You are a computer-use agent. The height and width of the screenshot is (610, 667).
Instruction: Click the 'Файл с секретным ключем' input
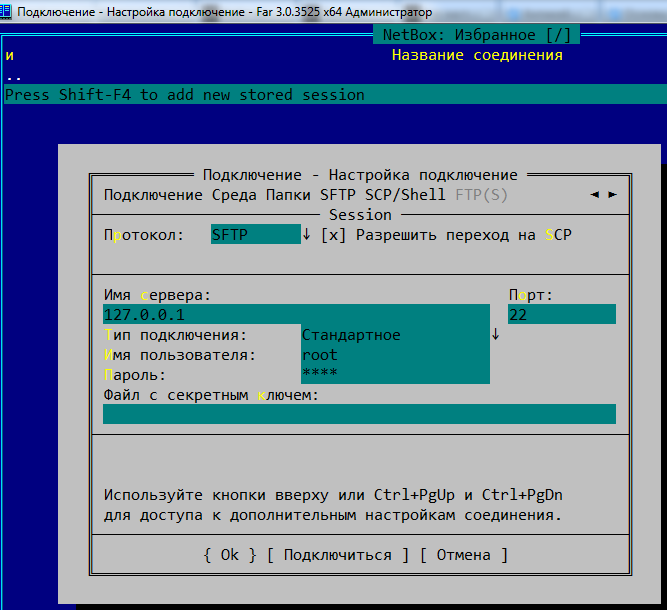pyautogui.click(x=359, y=415)
